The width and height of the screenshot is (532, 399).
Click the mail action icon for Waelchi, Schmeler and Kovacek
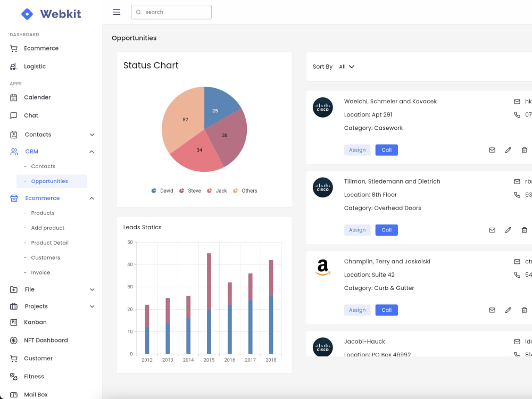pos(492,150)
